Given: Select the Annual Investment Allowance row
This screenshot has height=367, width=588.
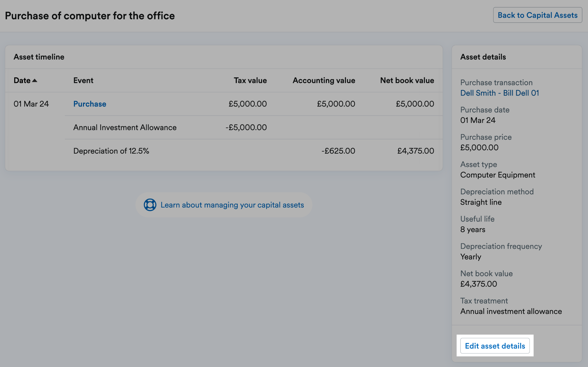Looking at the screenshot, I should pyautogui.click(x=254, y=127).
